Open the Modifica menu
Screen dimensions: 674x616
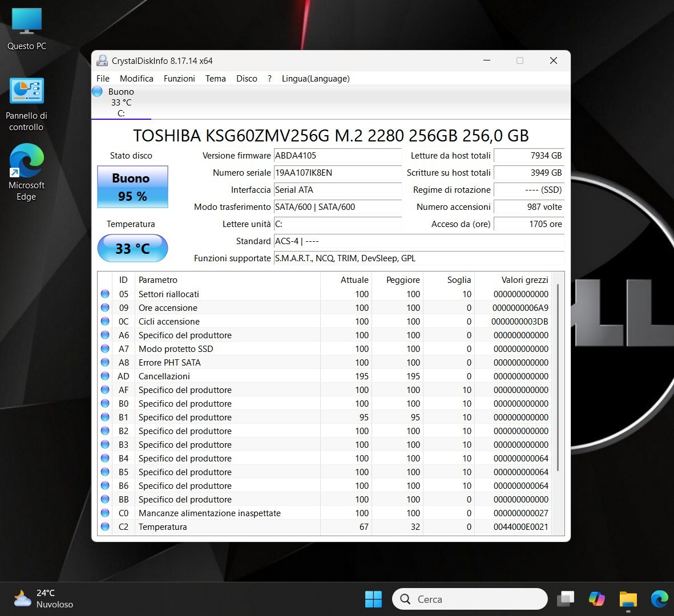click(x=137, y=79)
